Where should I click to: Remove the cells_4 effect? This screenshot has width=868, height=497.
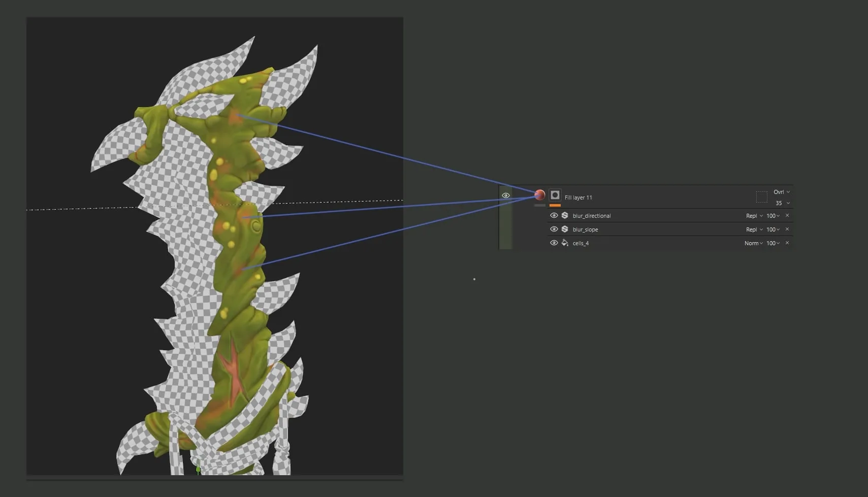[x=787, y=243]
